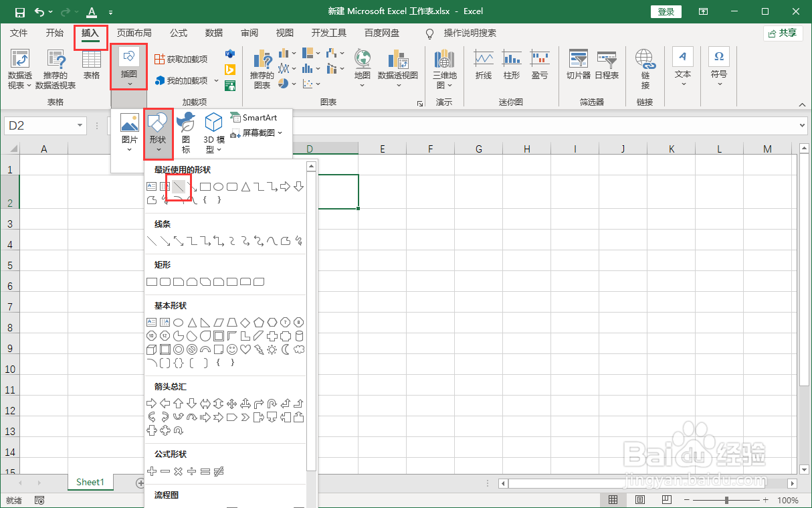Select the triangle in recently used shapes

click(x=245, y=187)
